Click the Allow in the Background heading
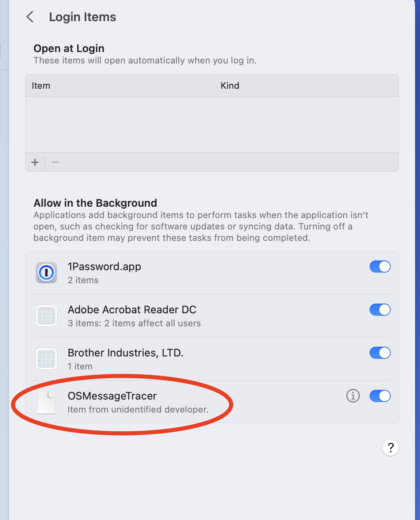The width and height of the screenshot is (420, 520). coord(95,203)
